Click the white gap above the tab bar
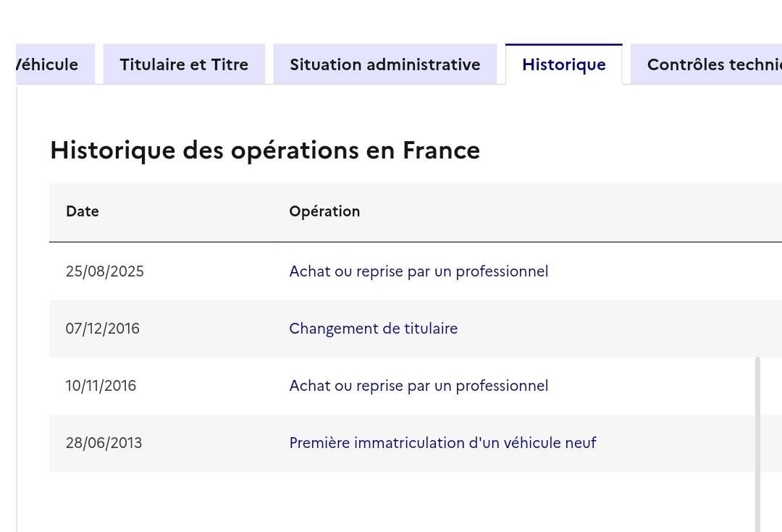This screenshot has width=782, height=532. click(391, 20)
